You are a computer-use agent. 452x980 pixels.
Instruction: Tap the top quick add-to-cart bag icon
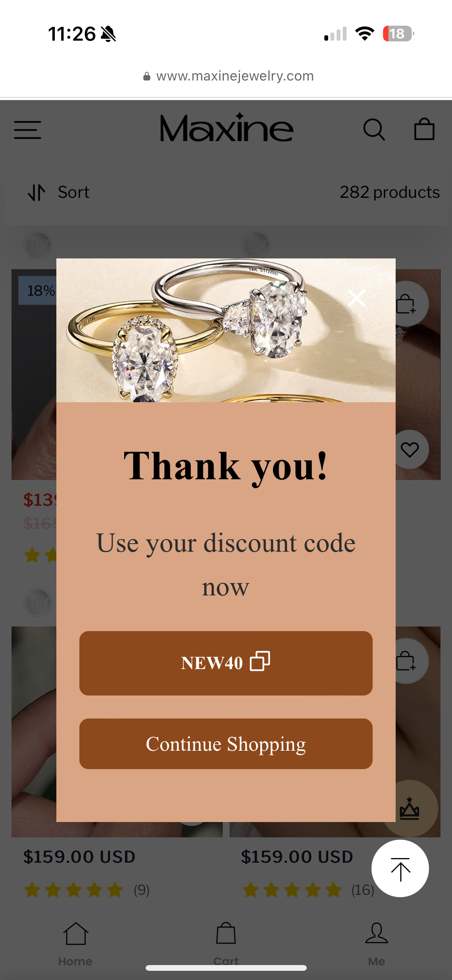click(407, 304)
